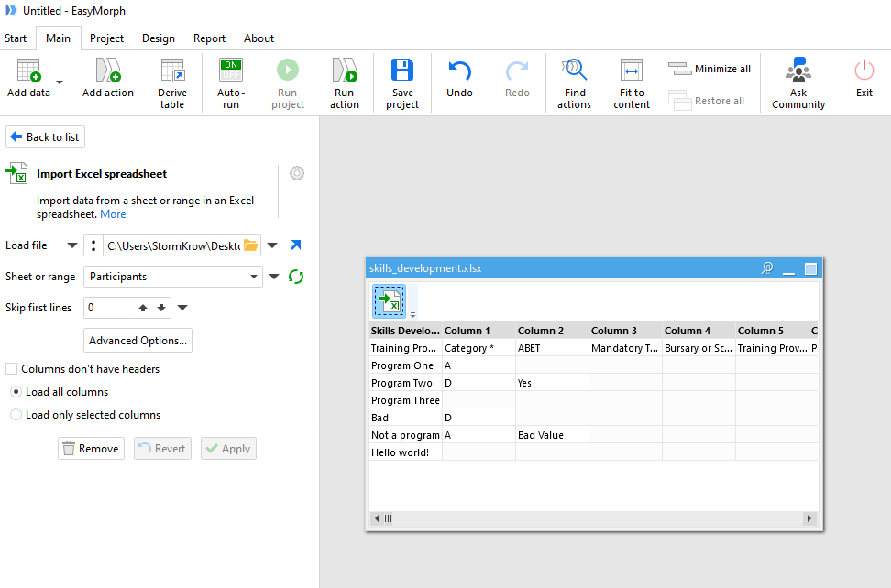Open the Project ribbon tab
Screen dimensions: 891x588
click(x=106, y=38)
